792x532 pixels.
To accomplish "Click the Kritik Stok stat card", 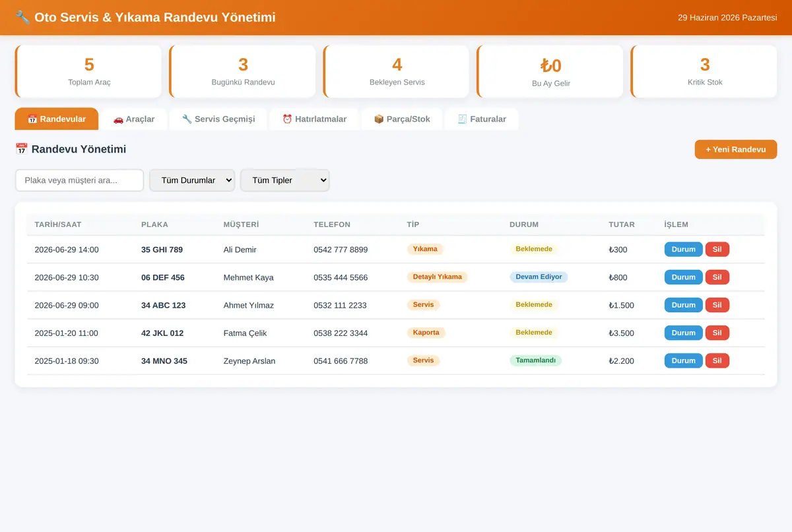I will pos(704,71).
